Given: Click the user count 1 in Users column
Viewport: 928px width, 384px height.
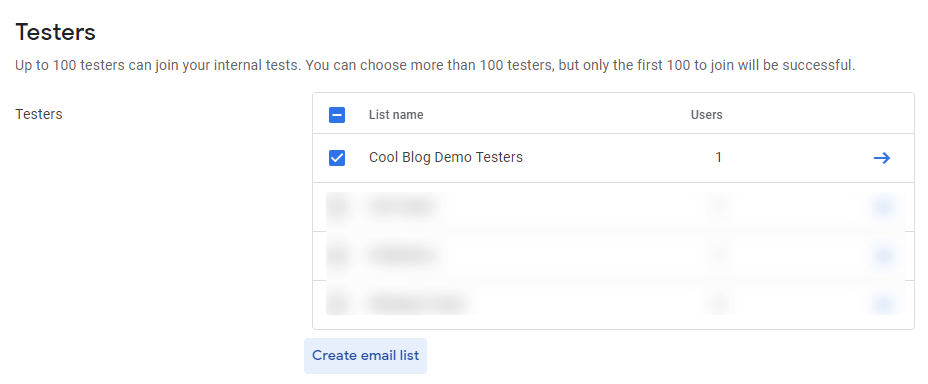Looking at the screenshot, I should point(718,157).
